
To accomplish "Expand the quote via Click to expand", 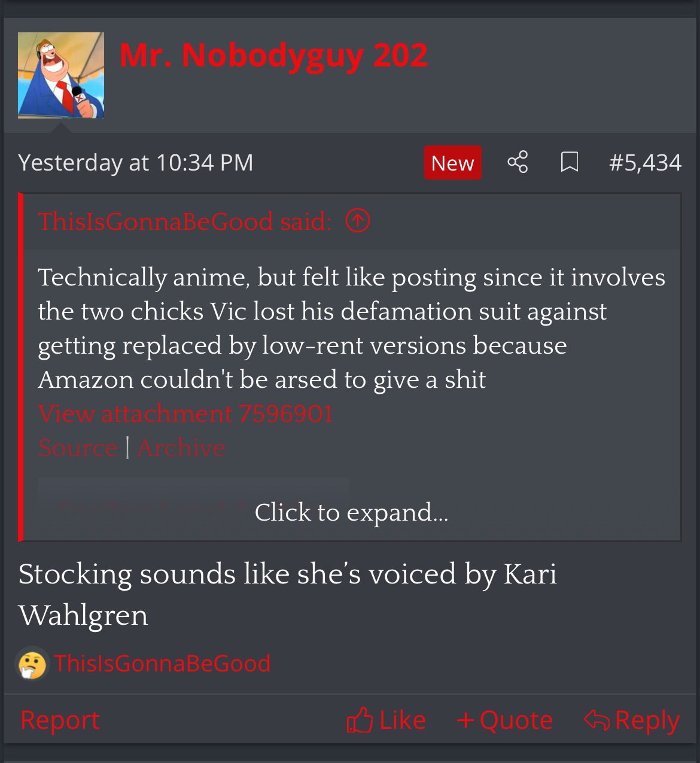I will (x=351, y=512).
